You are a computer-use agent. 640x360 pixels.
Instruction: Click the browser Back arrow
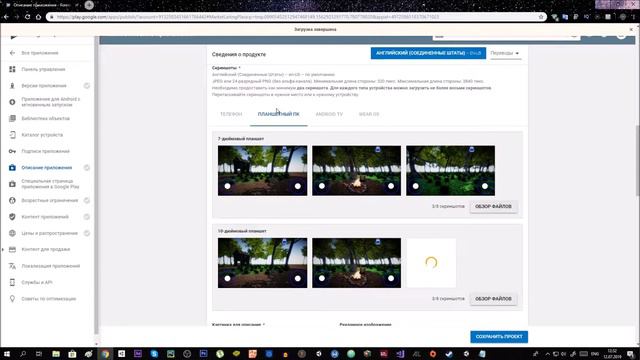pyautogui.click(x=6, y=17)
